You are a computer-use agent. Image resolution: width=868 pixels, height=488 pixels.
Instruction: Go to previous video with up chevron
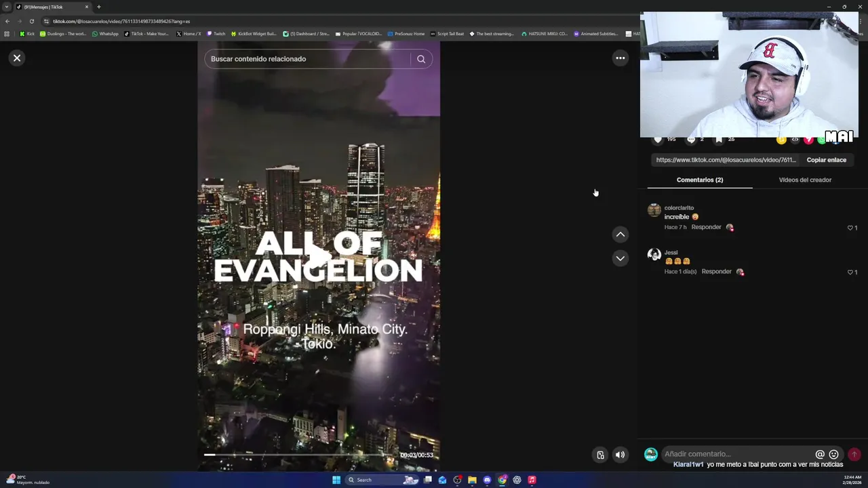(620, 235)
